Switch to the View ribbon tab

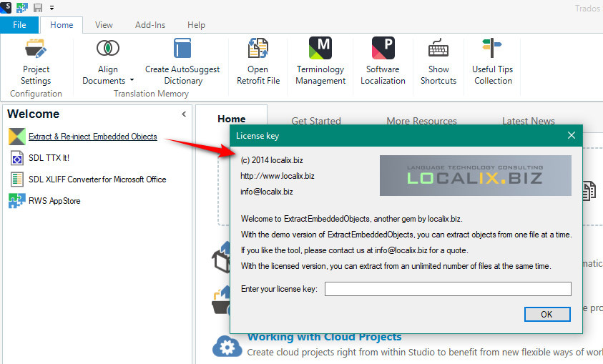coord(104,25)
